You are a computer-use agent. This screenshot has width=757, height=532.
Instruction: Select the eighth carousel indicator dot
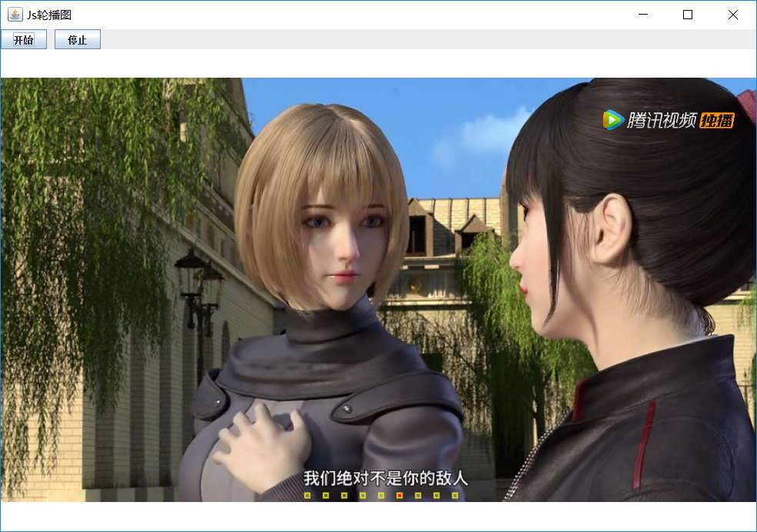(x=437, y=495)
